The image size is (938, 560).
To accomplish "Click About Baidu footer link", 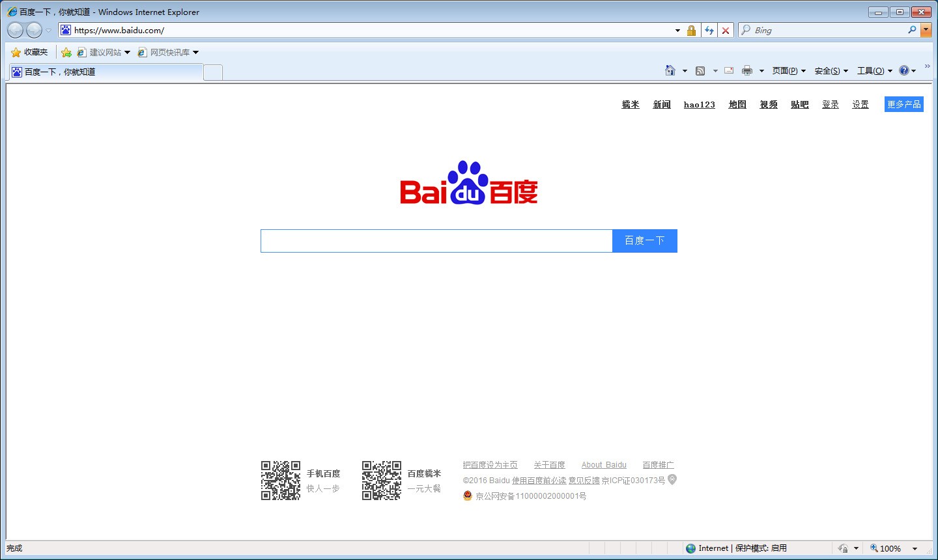I will point(604,465).
